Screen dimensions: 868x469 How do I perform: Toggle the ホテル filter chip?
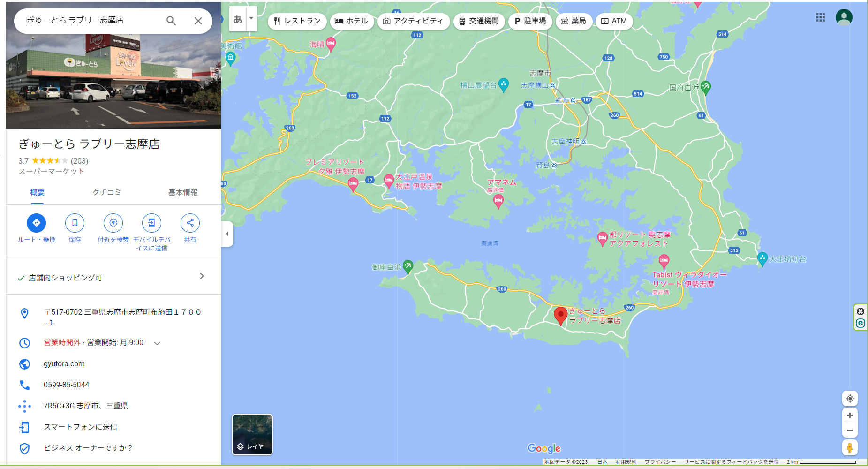[352, 21]
